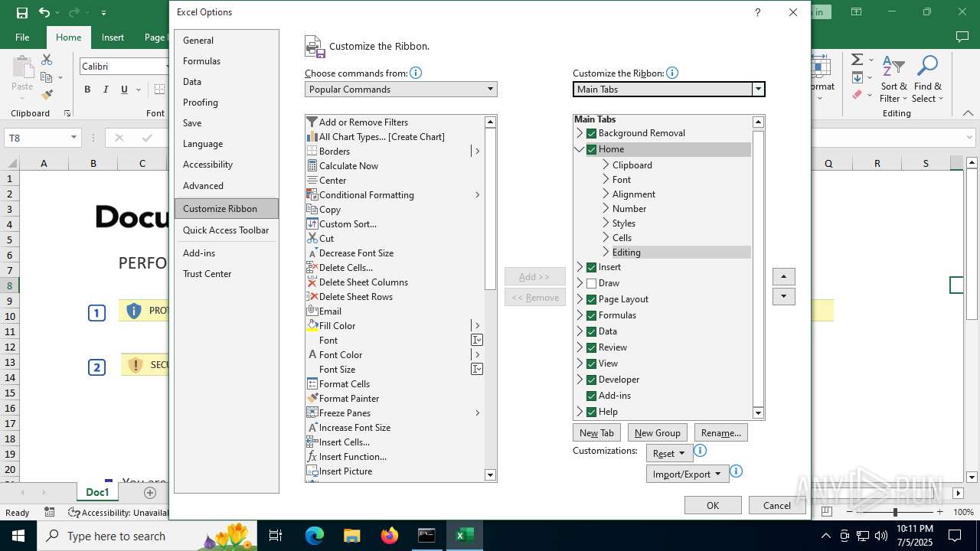Uncheck the Home tab checkbox
The width and height of the screenshot is (980, 551).
pyautogui.click(x=591, y=149)
